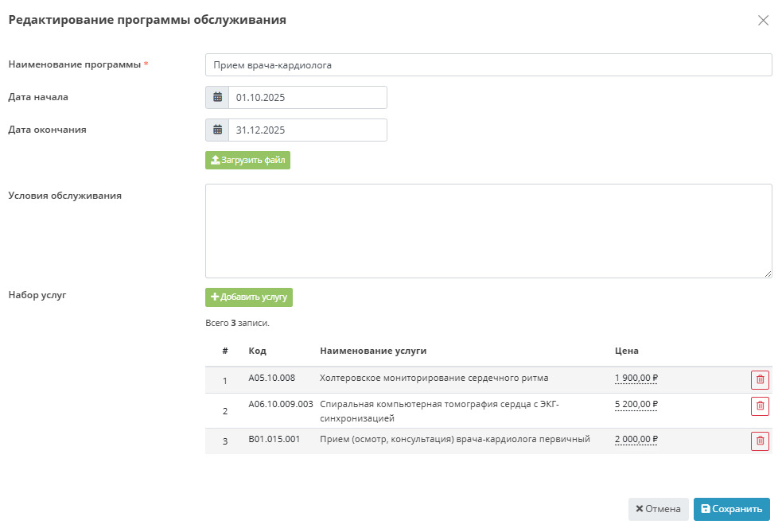782x532 pixels.
Task: Click inside Условия обслуживания text area
Action: [x=488, y=231]
